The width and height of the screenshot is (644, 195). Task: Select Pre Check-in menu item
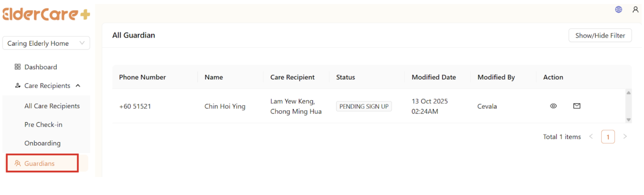43,125
